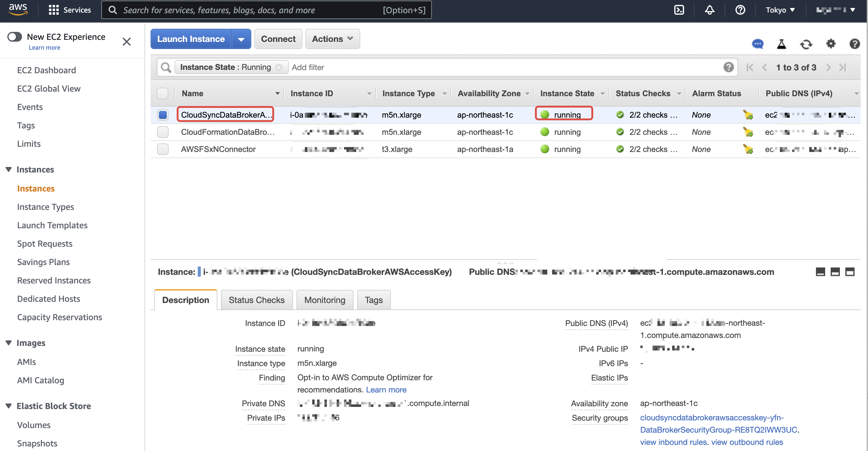Click the Connect button
Viewport: 868px width, 451px height.
coord(278,39)
